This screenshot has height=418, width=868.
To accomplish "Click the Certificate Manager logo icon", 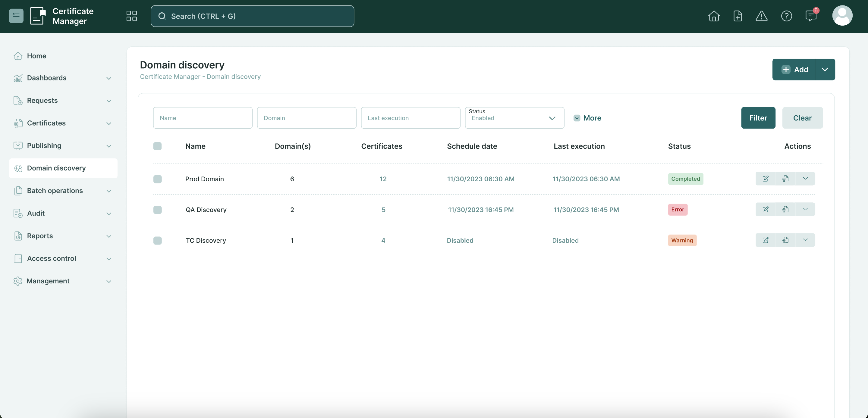I will click(x=38, y=16).
